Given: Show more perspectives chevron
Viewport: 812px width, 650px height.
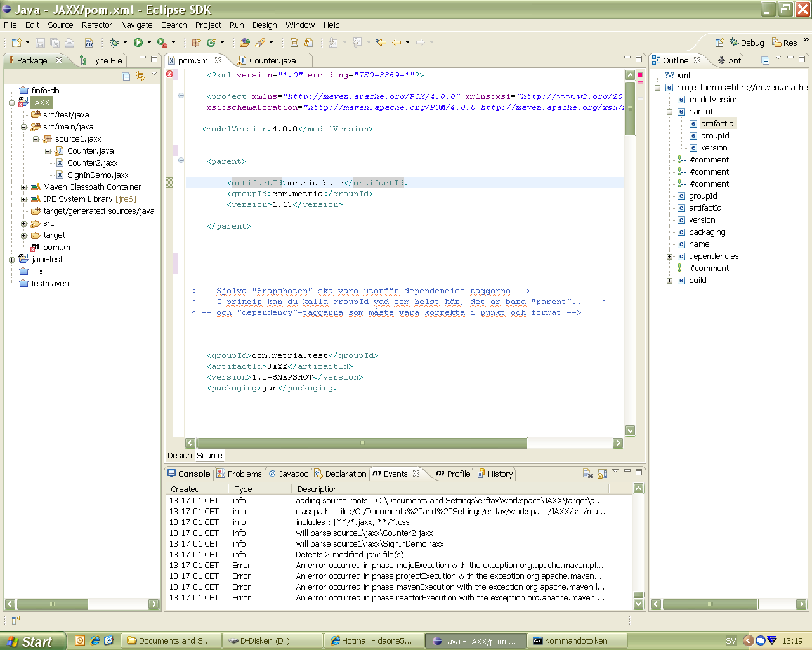Looking at the screenshot, I should click(806, 40).
